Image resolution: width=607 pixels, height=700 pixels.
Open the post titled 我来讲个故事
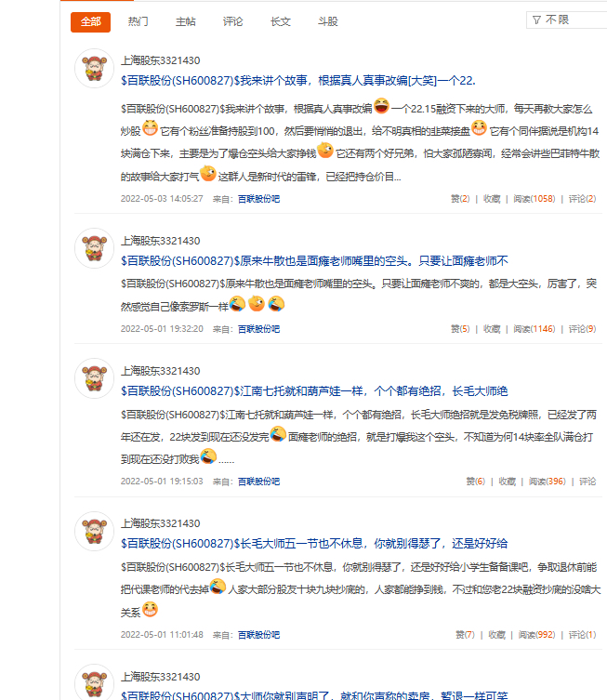click(x=298, y=80)
